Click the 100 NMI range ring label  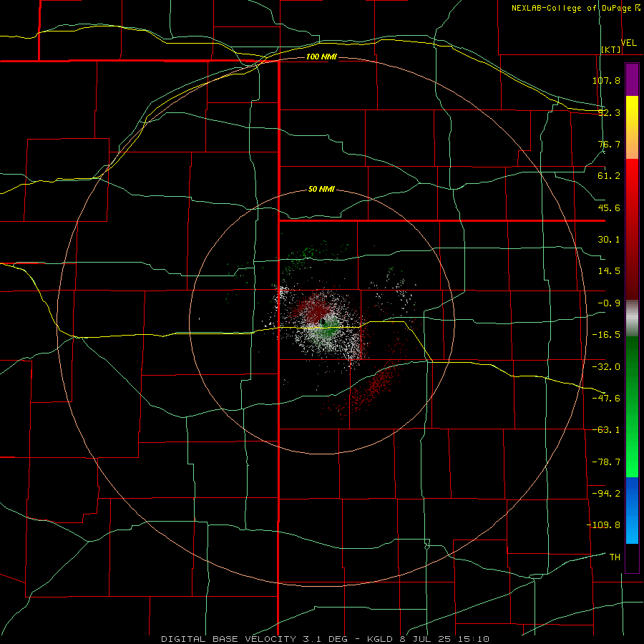[x=321, y=57]
